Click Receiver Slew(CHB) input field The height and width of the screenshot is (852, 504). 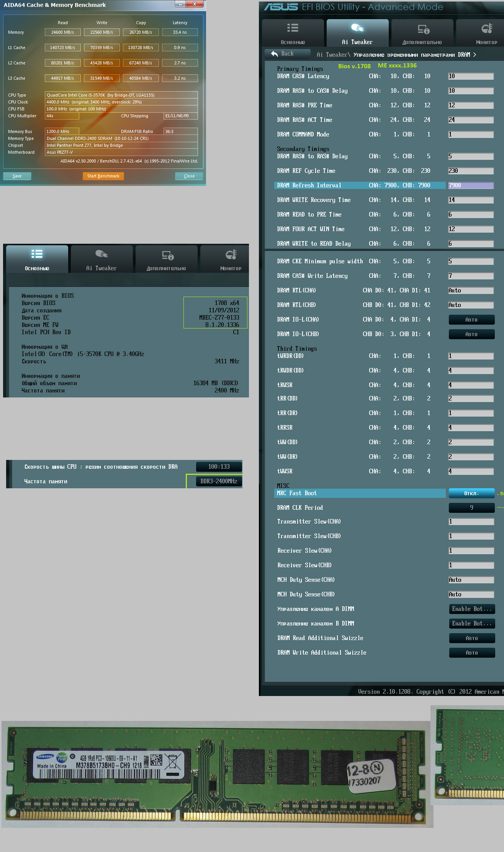point(471,565)
